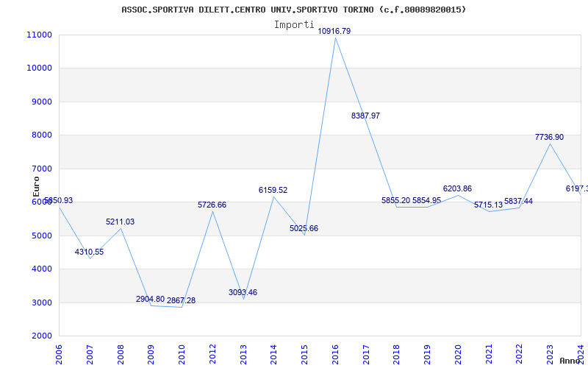Click the x-axis year 2013
This screenshot has width=588, height=368.
click(x=243, y=355)
